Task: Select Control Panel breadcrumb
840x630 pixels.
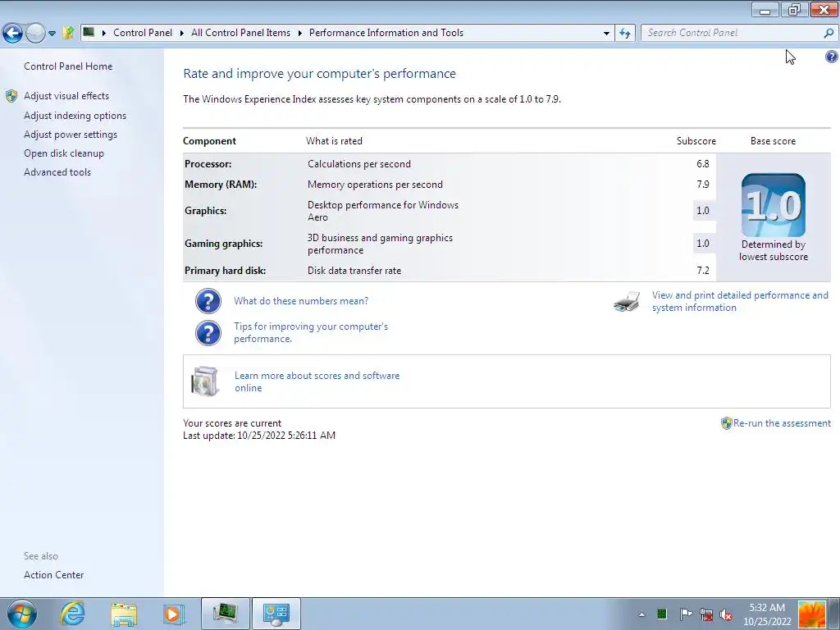Action: 143,33
